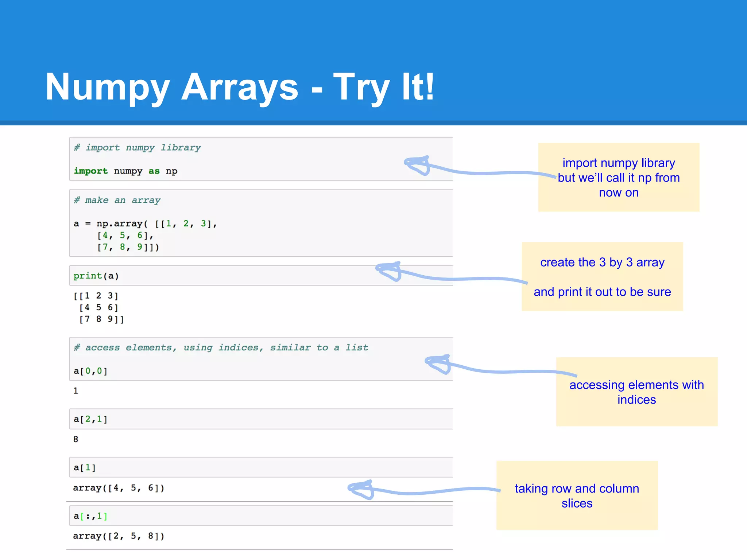
Task: Click the '# make an array' comment line
Action: pyautogui.click(x=117, y=200)
